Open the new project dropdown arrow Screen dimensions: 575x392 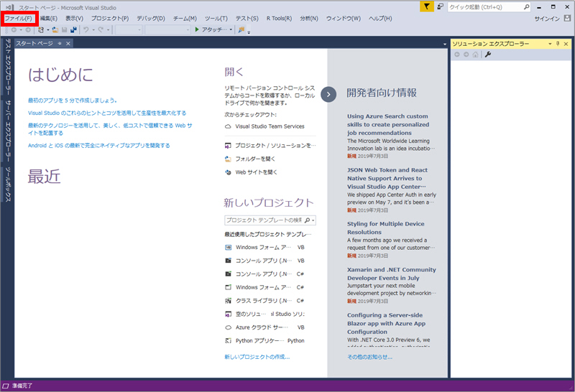pyautogui.click(x=47, y=30)
